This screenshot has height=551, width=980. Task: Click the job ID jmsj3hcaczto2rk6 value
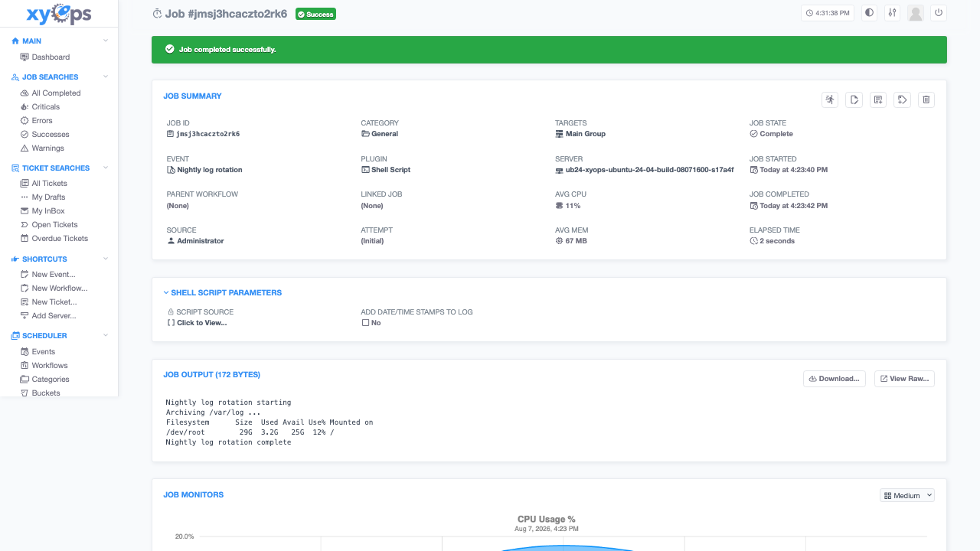pos(204,134)
